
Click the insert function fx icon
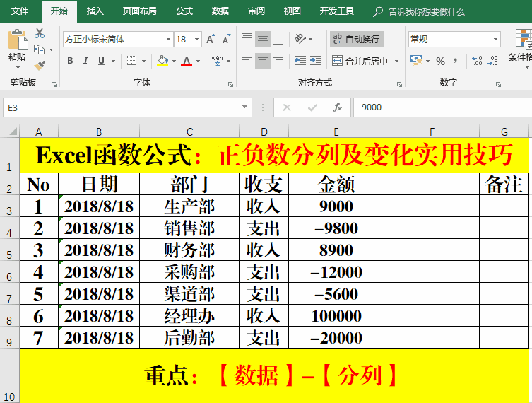tap(338, 107)
